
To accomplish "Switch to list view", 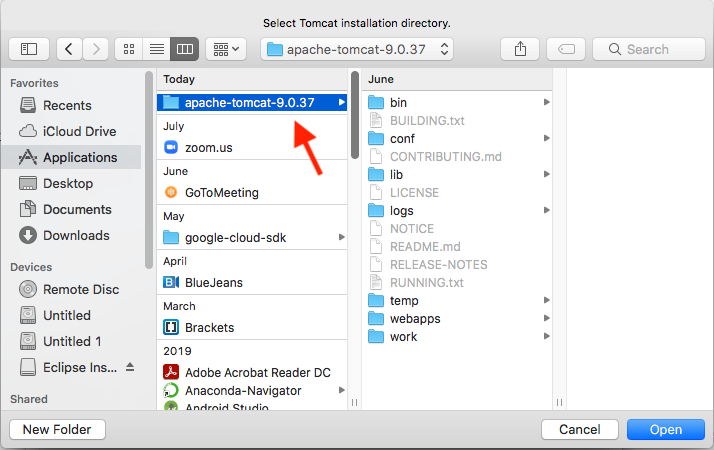I will coord(157,49).
